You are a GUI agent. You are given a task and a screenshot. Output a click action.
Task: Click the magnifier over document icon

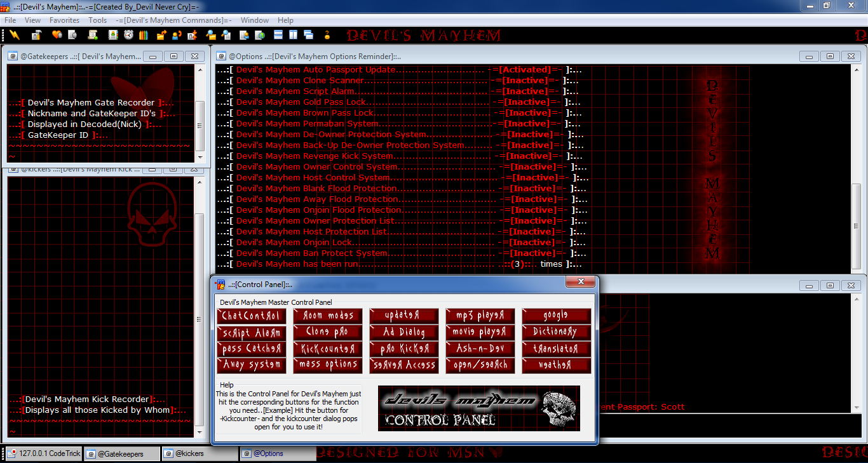[x=226, y=35]
